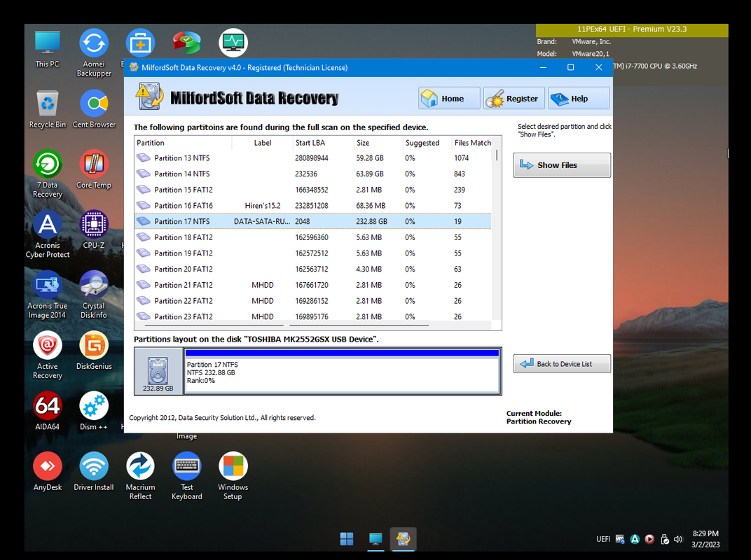Click the Home button

(x=449, y=98)
